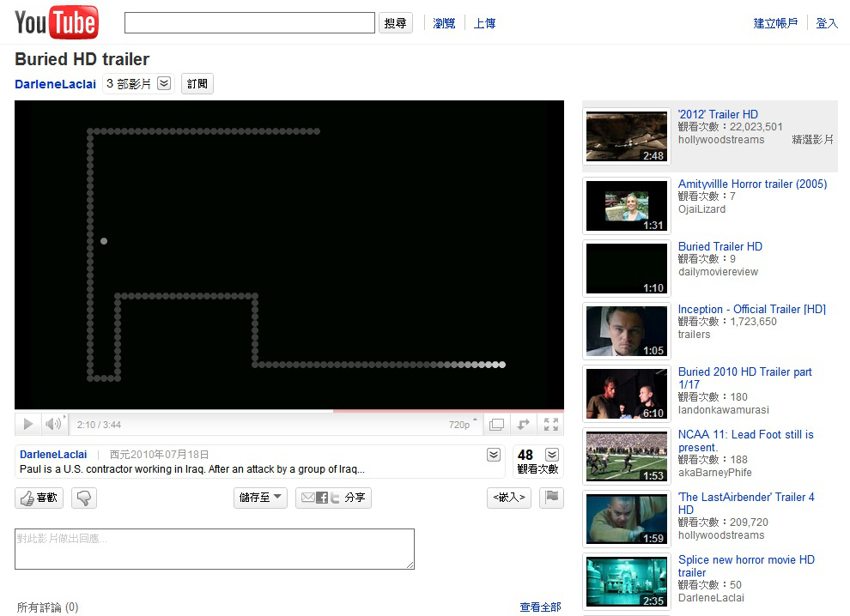Click the search input field

pyautogui.click(x=249, y=23)
